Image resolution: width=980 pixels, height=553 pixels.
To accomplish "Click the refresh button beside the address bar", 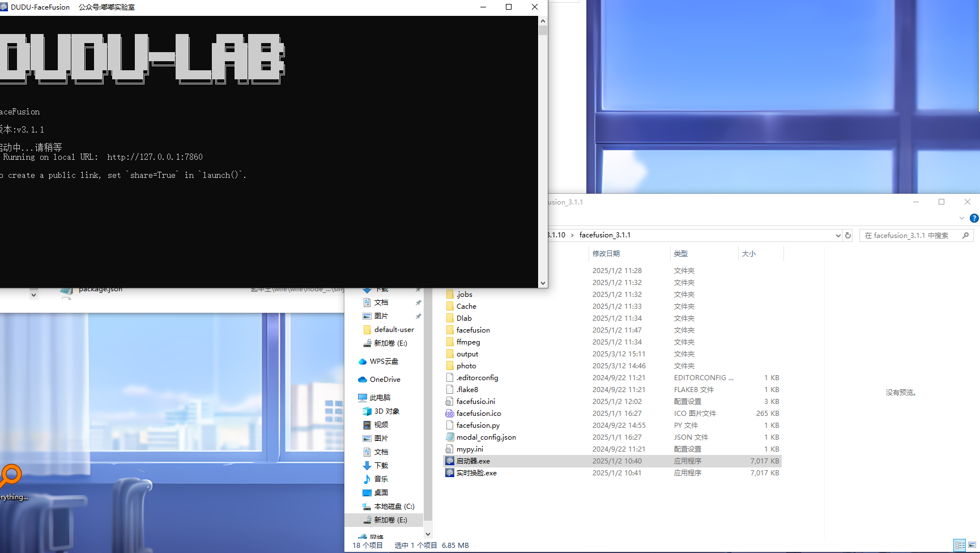I will click(x=848, y=235).
